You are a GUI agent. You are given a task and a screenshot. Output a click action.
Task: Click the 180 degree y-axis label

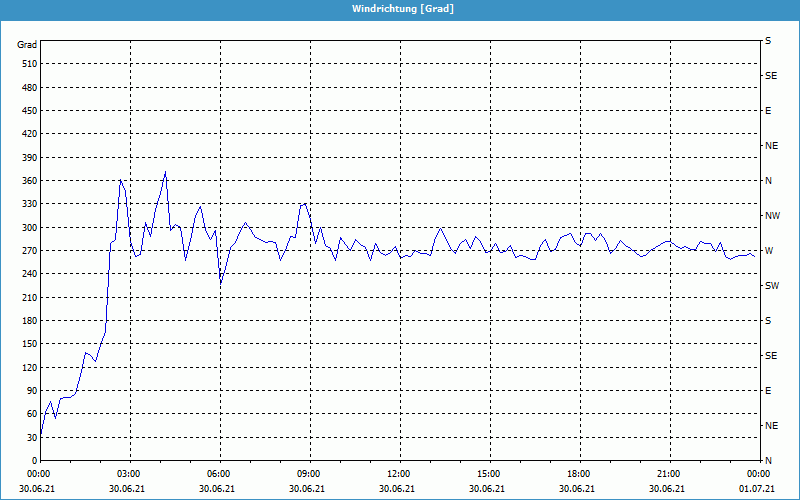(x=27, y=321)
